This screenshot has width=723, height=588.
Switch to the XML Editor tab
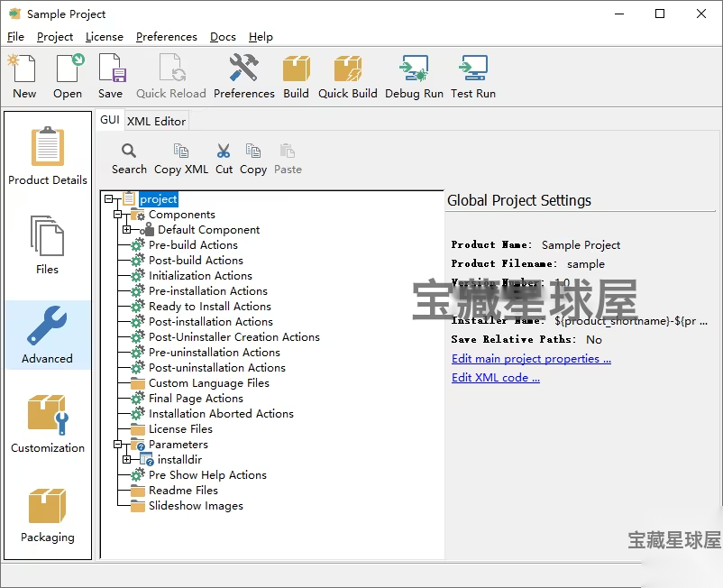tap(156, 121)
